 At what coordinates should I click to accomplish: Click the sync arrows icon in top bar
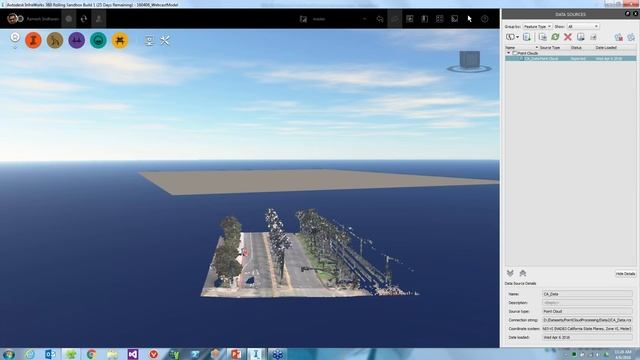point(84,19)
